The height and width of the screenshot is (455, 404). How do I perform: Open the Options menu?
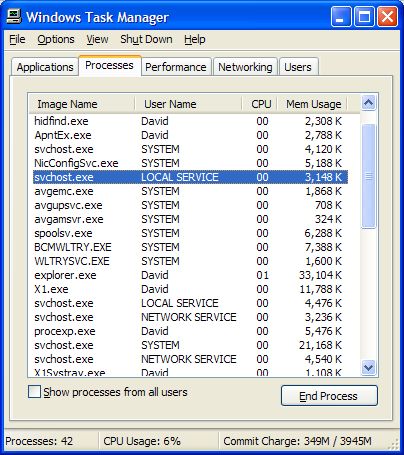(x=56, y=39)
